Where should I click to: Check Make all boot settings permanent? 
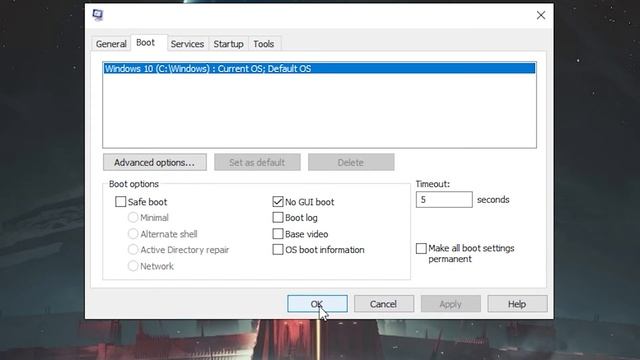(x=421, y=248)
